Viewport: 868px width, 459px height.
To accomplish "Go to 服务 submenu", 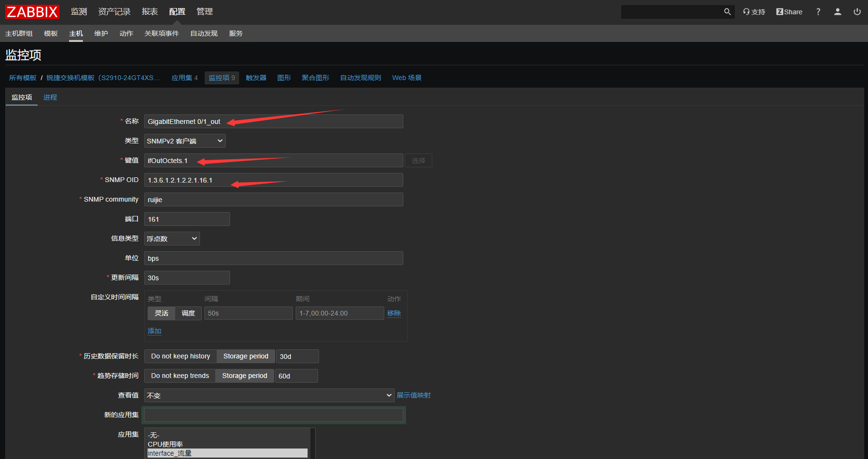I will (236, 33).
